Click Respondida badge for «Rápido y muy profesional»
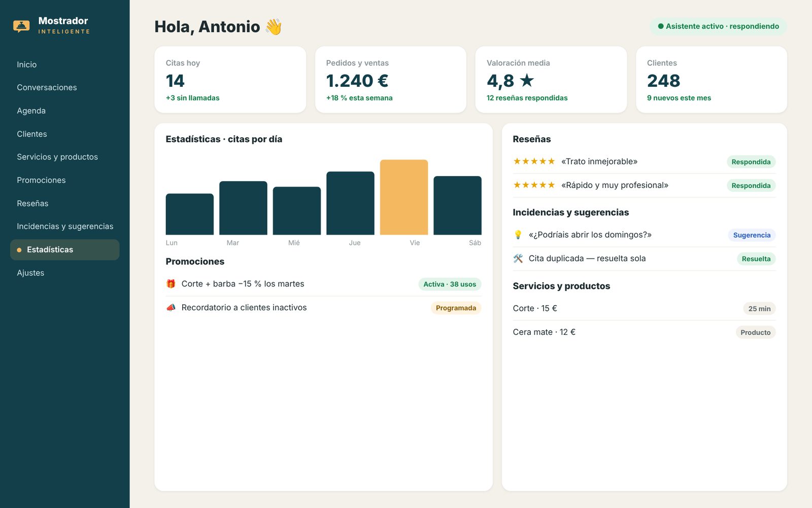 [x=751, y=185]
